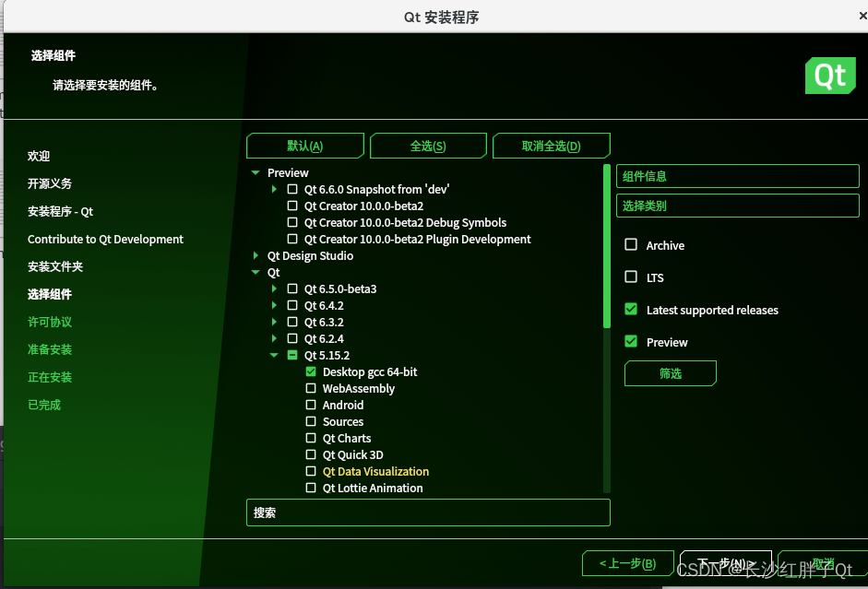Screen dimensions: 868x589
Task: Check Qt Creator 10.0.0-beta2 checkbox
Action: click(x=292, y=206)
